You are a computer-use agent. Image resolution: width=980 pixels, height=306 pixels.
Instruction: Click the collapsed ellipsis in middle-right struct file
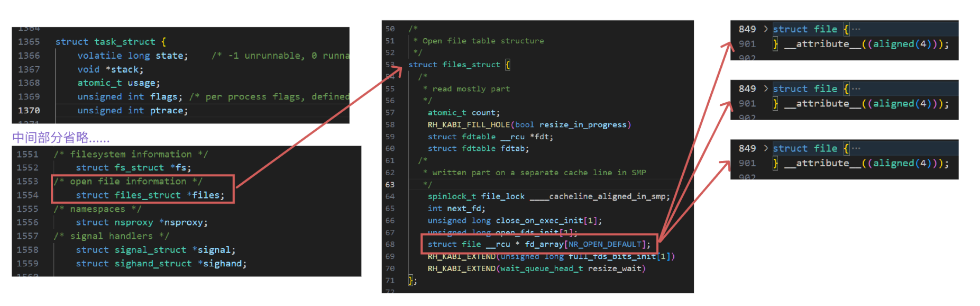pos(856,89)
